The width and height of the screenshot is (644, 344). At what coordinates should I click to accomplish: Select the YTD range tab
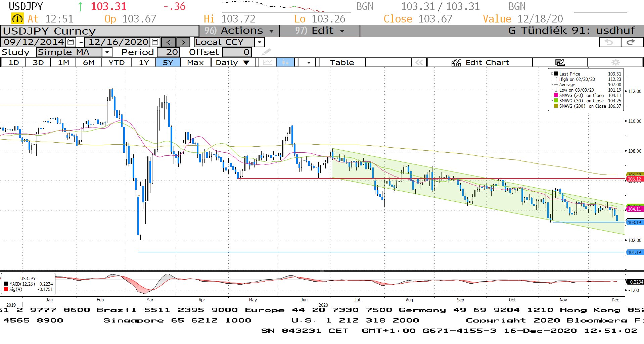tap(117, 62)
